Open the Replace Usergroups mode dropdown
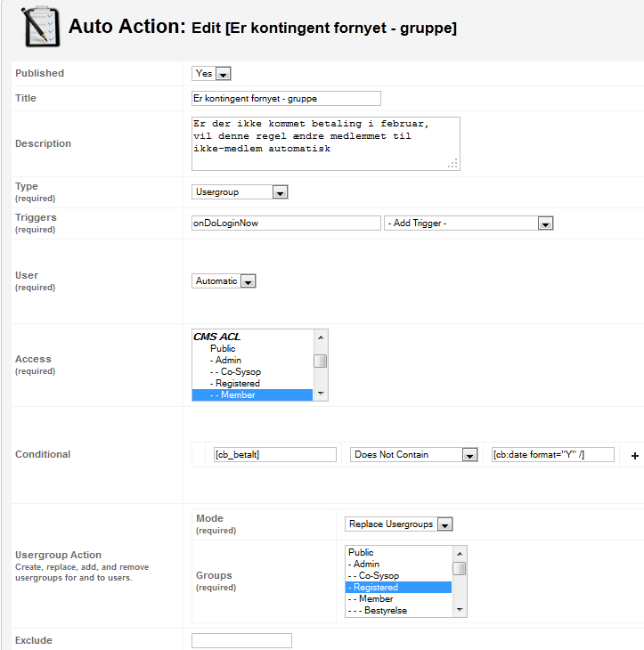The image size is (644, 650). (398, 524)
